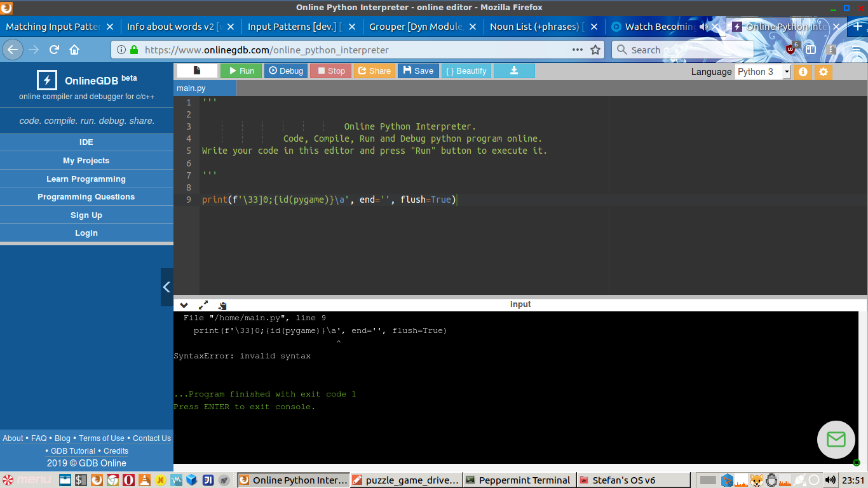Viewport: 868px width, 488px height.
Task: Collapse the left sidebar with the arrow handle
Action: point(166,287)
